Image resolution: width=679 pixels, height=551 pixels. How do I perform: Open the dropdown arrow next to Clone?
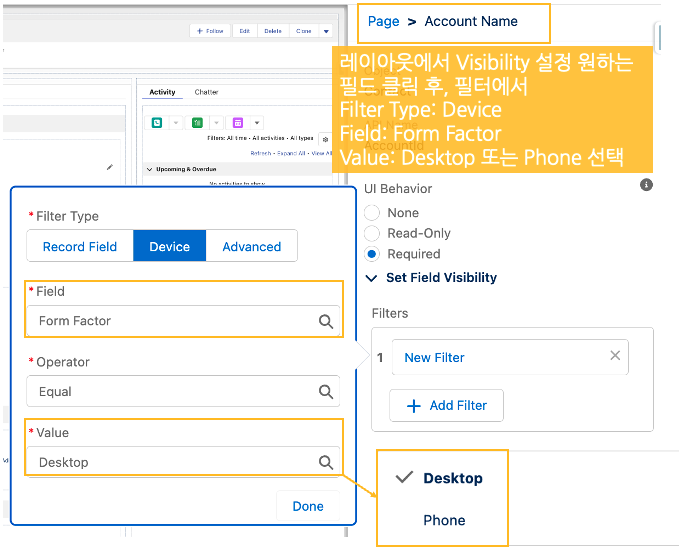(326, 31)
